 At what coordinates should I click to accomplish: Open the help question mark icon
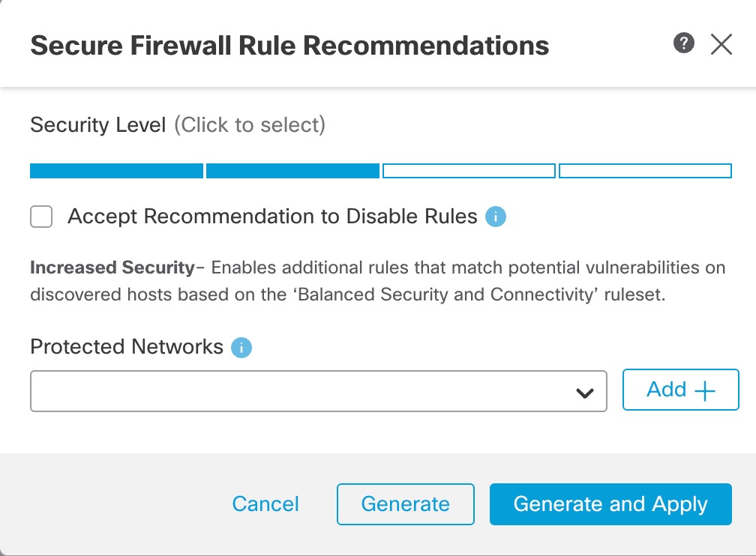point(683,44)
